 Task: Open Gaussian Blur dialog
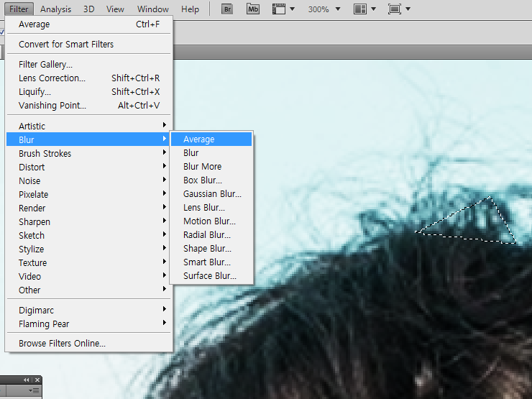click(x=211, y=193)
